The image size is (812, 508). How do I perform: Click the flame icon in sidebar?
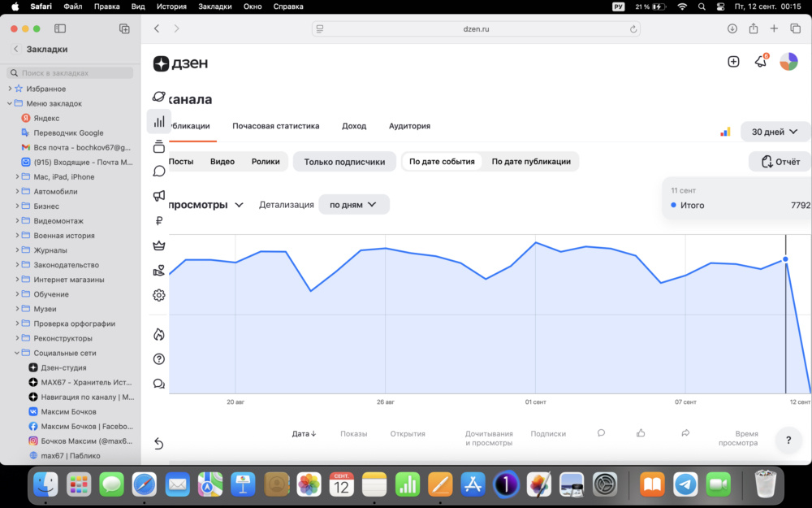pos(159,334)
